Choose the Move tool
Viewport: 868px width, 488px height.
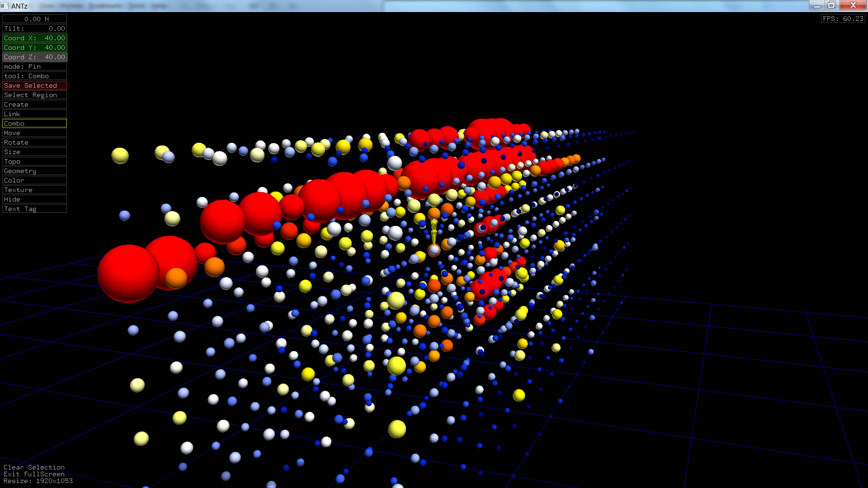pos(34,133)
